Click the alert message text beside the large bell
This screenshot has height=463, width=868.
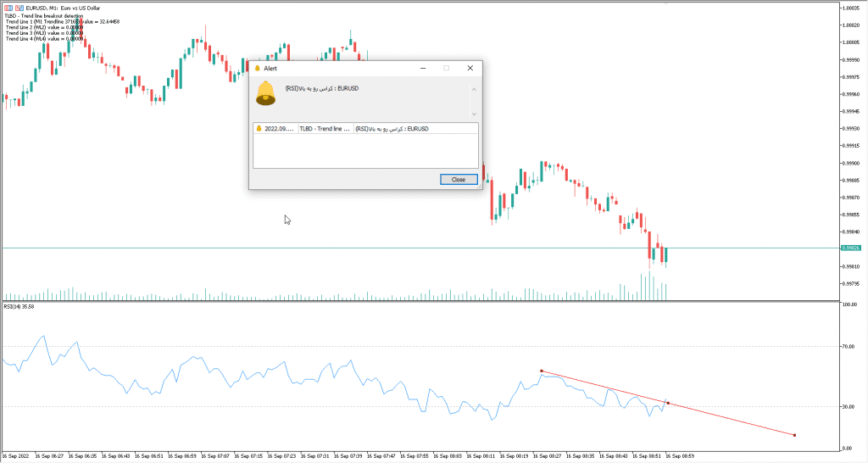pyautogui.click(x=321, y=88)
